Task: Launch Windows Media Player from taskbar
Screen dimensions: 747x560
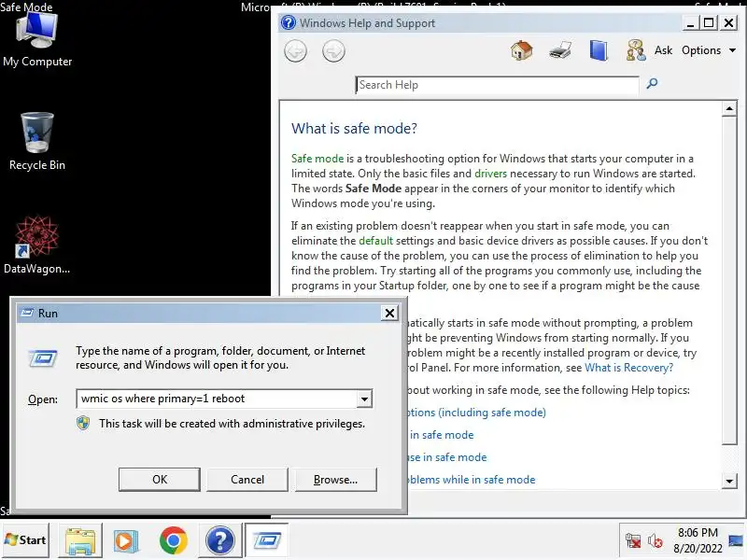Action: 126,540
